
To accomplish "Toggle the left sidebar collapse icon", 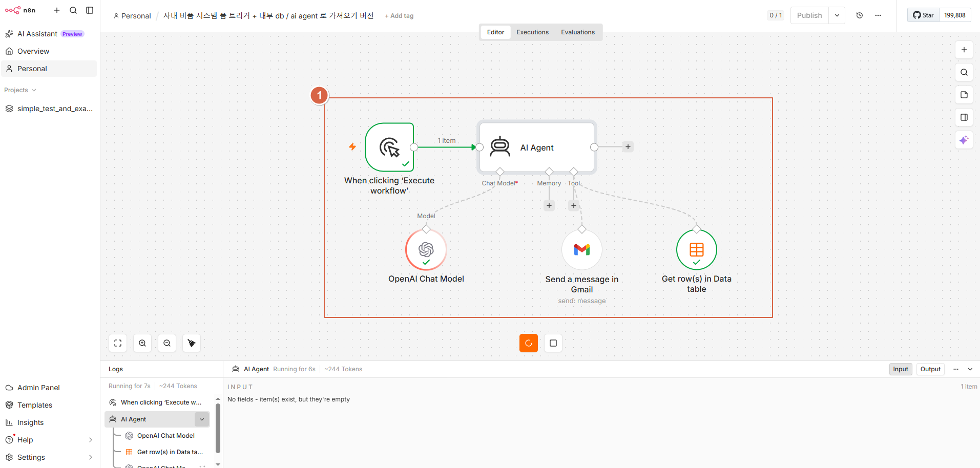I will pyautogui.click(x=90, y=10).
